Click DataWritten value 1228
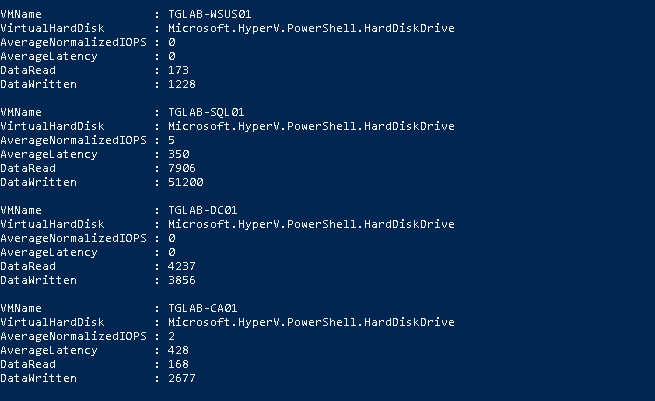This screenshot has width=655, height=401. [182, 84]
